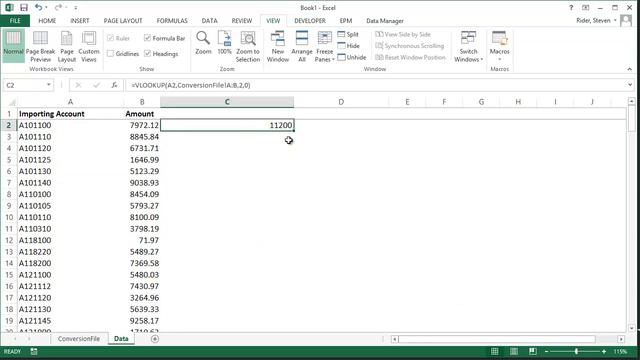Screen dimensions: 640x360
Task: Toggle the Headings checkbox
Action: click(161, 53)
